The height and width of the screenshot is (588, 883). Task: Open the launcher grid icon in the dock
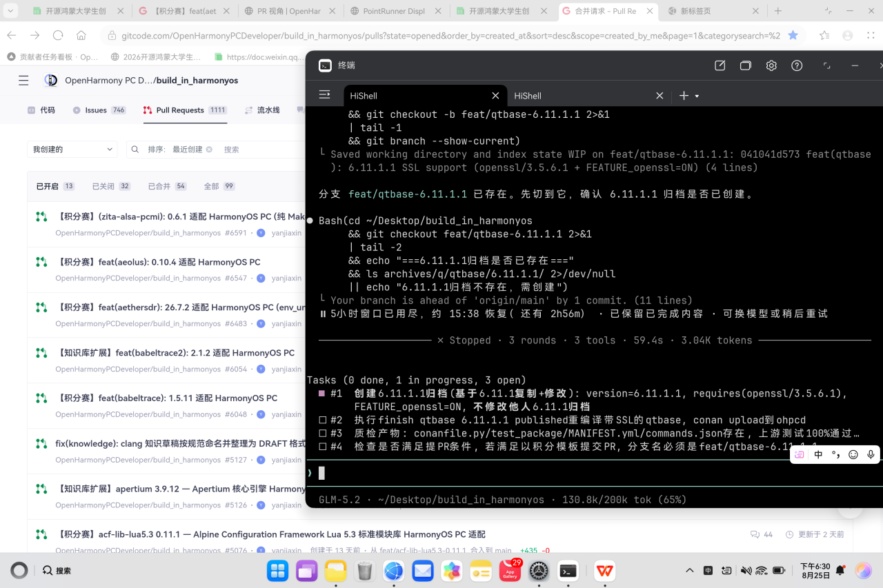(x=278, y=571)
